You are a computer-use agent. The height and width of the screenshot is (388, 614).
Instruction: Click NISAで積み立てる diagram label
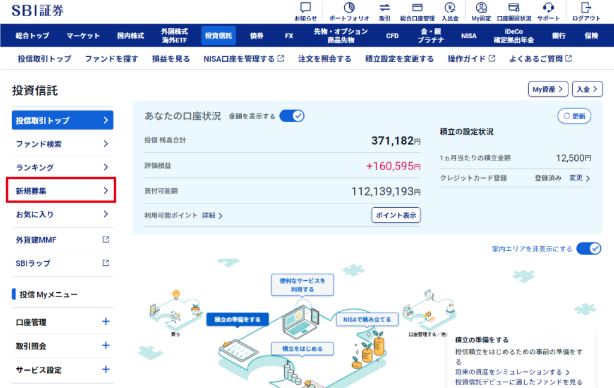point(367,319)
